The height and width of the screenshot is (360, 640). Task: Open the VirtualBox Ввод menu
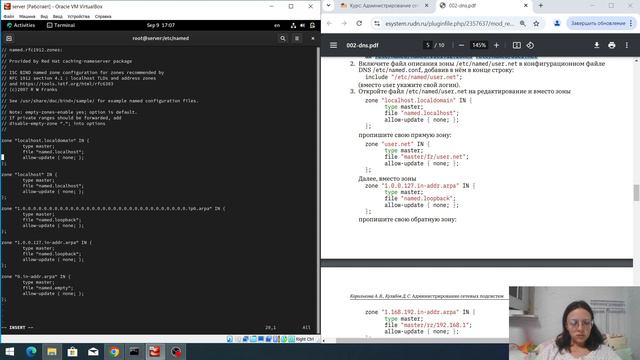(58, 16)
